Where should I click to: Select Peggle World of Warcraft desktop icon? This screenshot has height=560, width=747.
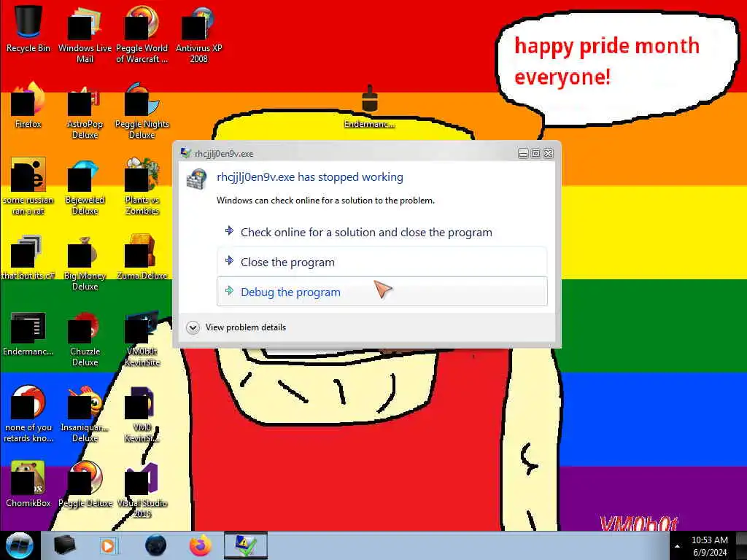tap(142, 35)
